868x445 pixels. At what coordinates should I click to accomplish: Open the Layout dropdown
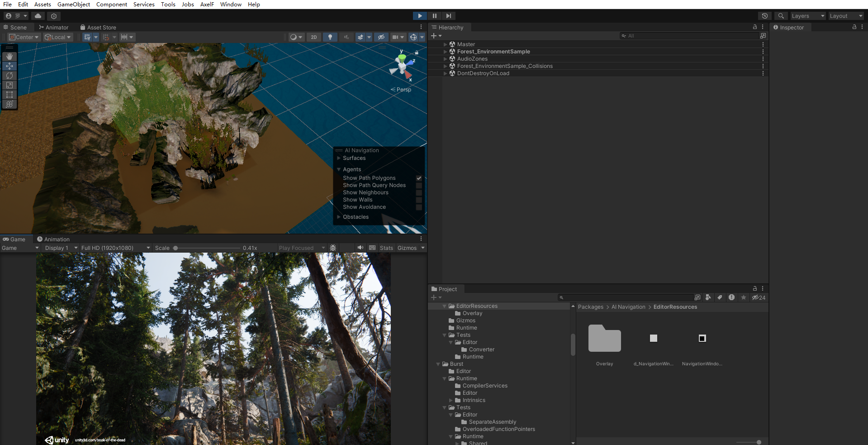(846, 16)
